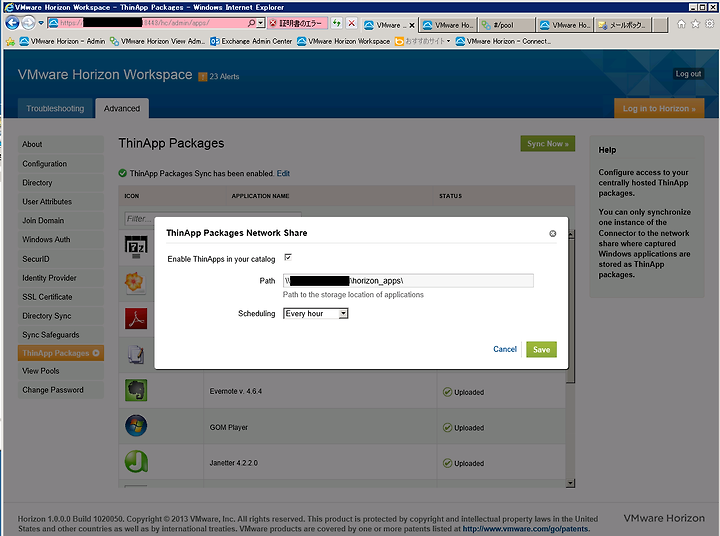720x536 pixels.
Task: Click the red stop loading icon
Action: 352,23
